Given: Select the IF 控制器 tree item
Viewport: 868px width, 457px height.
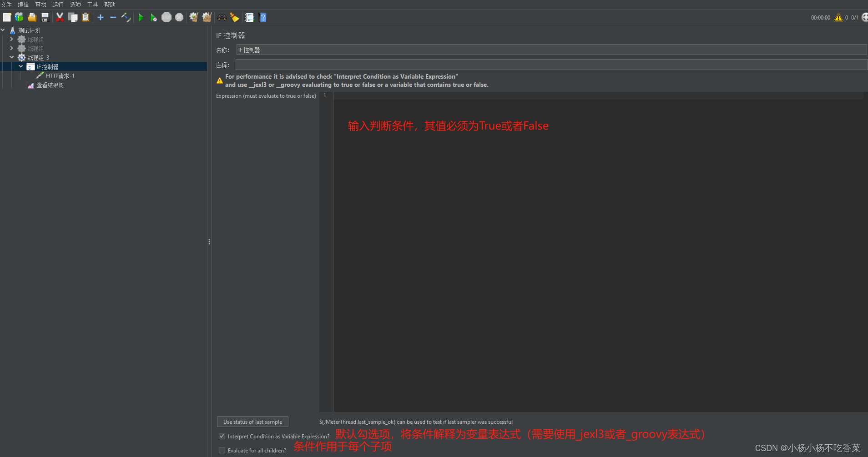Looking at the screenshot, I should (x=47, y=67).
